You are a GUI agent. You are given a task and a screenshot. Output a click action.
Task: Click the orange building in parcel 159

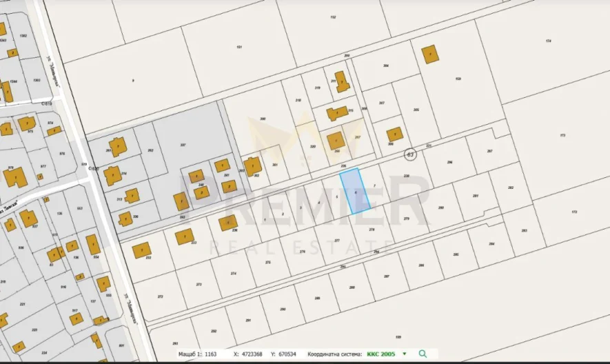(x=431, y=54)
